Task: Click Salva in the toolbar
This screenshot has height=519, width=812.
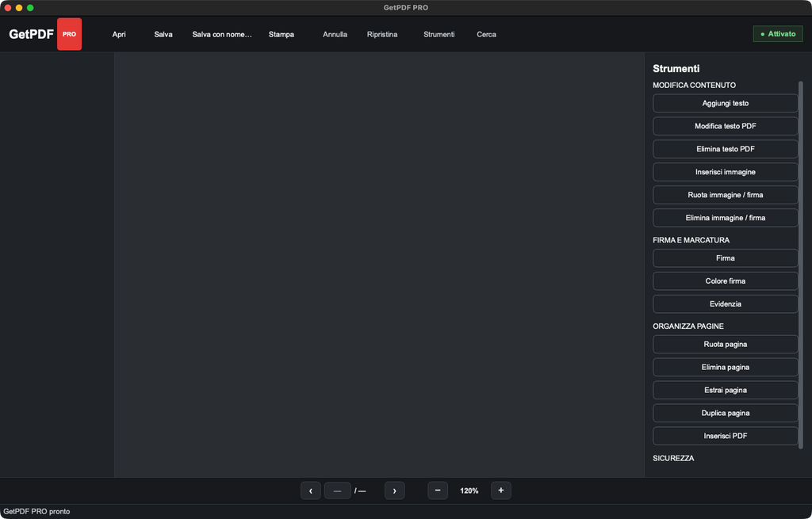Action: tap(163, 34)
